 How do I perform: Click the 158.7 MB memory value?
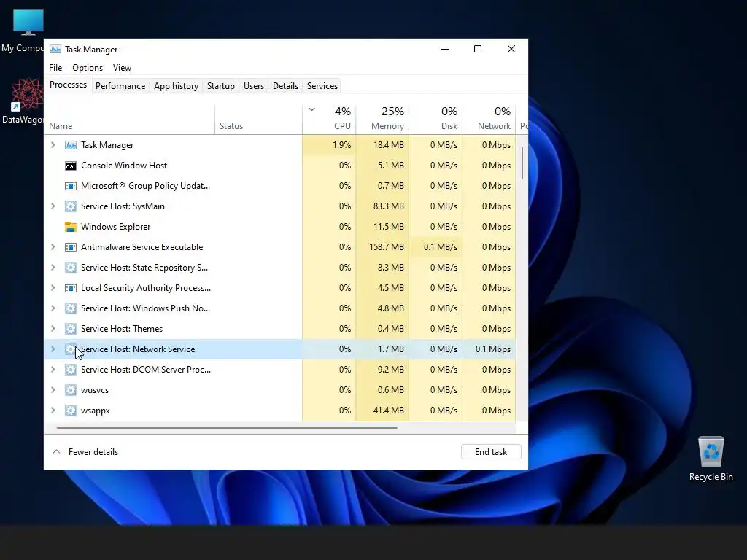pyautogui.click(x=387, y=247)
